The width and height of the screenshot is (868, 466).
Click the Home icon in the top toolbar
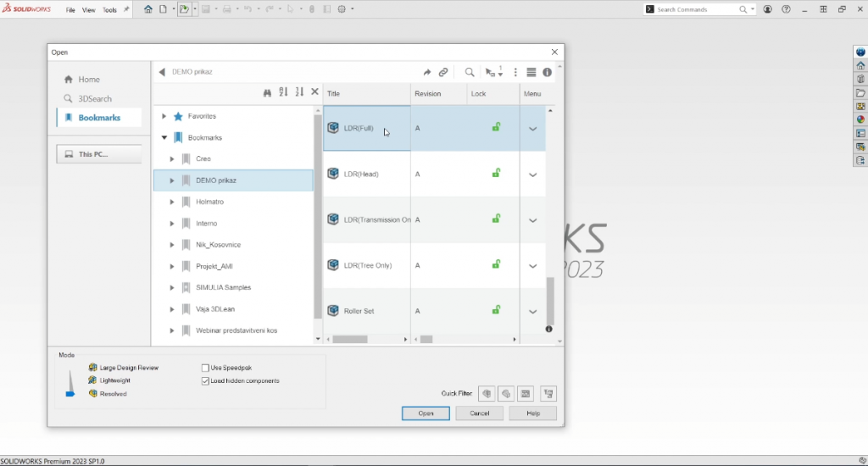coord(147,9)
